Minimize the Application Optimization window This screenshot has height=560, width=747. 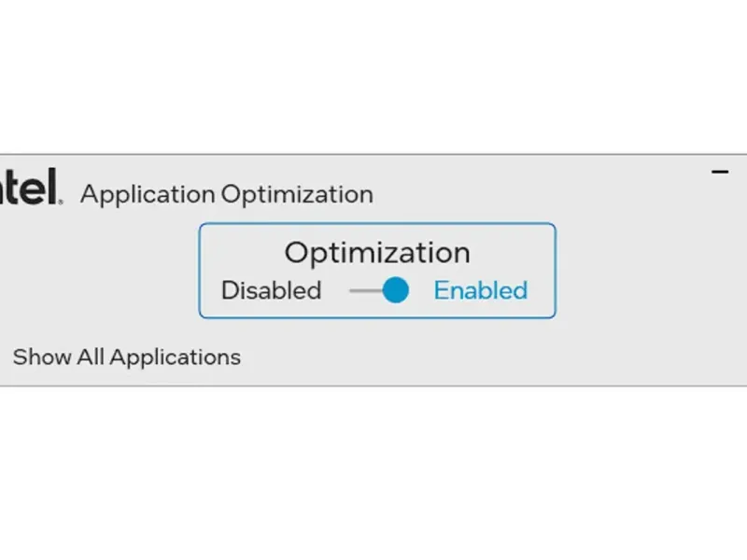coord(720,172)
